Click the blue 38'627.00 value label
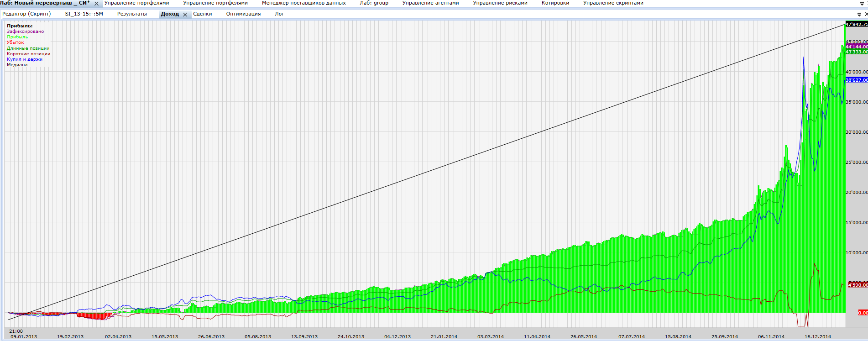 pyautogui.click(x=857, y=80)
